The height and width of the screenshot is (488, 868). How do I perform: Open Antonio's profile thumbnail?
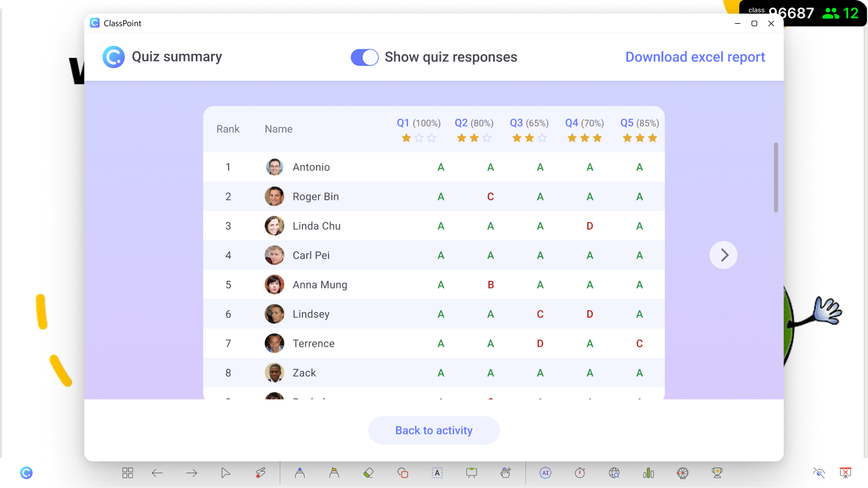click(275, 167)
